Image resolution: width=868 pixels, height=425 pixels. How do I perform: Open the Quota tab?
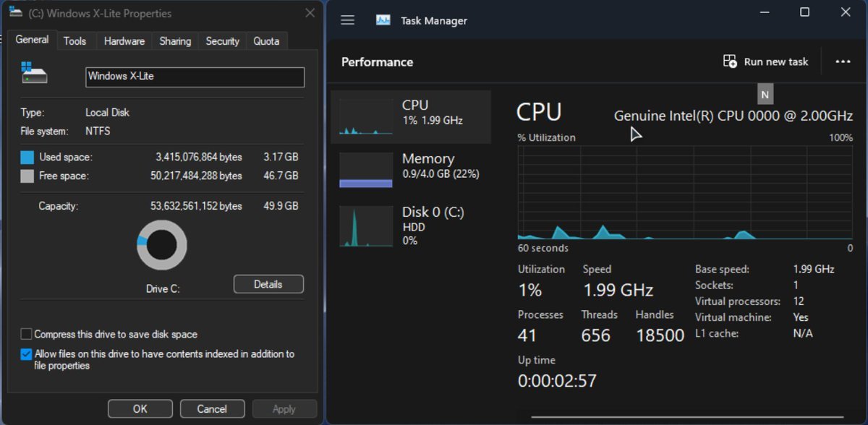266,41
